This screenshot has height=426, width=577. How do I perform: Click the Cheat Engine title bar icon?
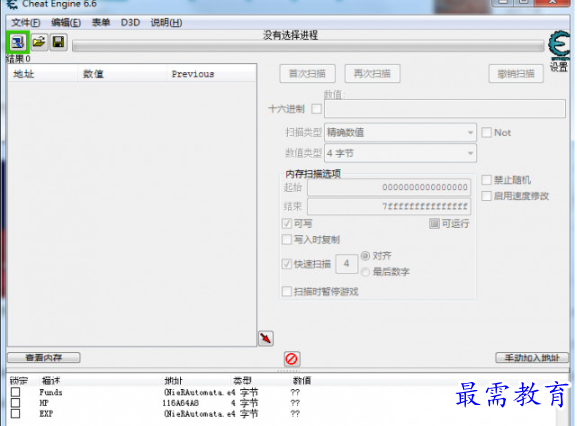[x=12, y=4]
